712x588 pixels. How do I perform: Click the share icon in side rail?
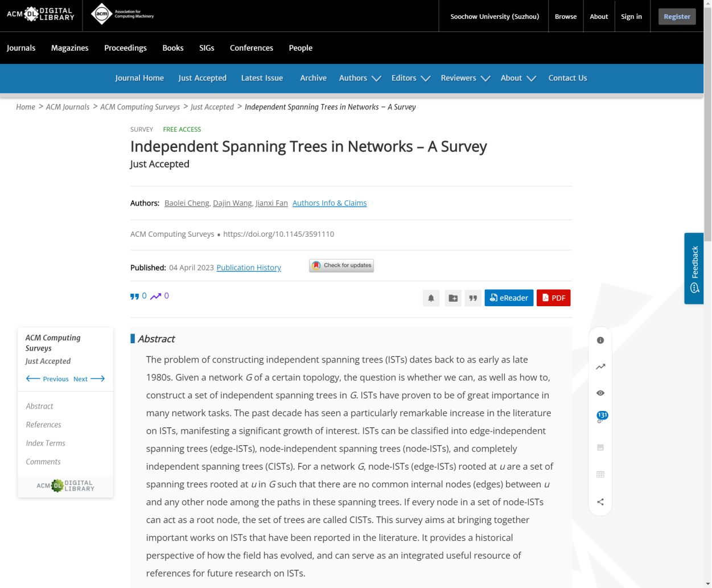(x=600, y=501)
